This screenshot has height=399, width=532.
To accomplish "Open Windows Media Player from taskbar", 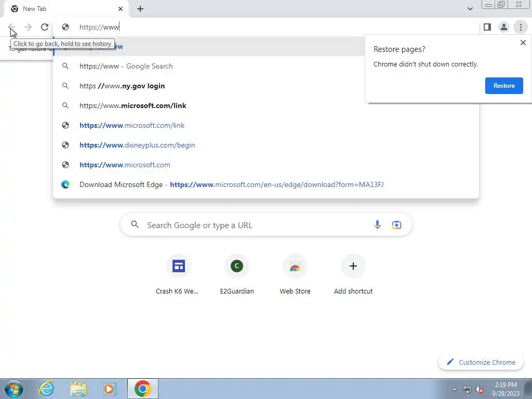I will tap(110, 389).
